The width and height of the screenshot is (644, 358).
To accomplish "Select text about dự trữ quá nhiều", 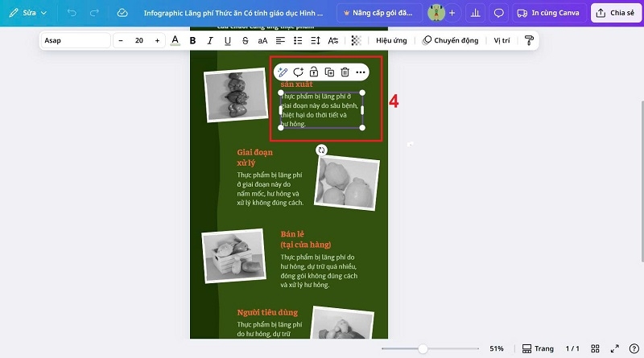I will coord(319,271).
